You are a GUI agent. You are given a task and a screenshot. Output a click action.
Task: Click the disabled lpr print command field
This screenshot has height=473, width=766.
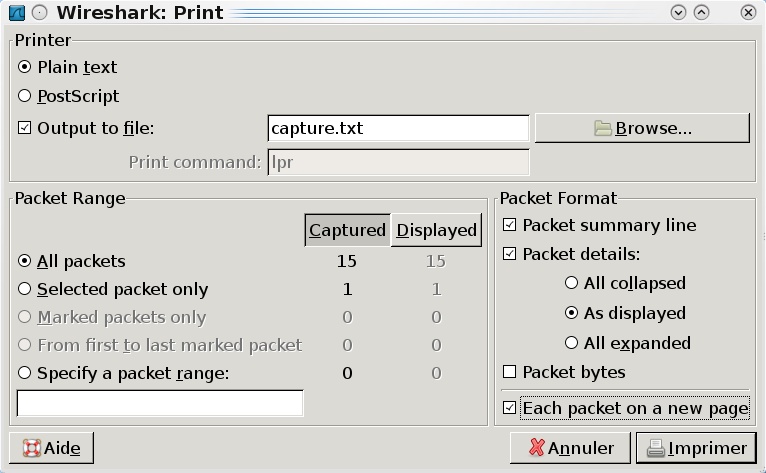click(398, 162)
